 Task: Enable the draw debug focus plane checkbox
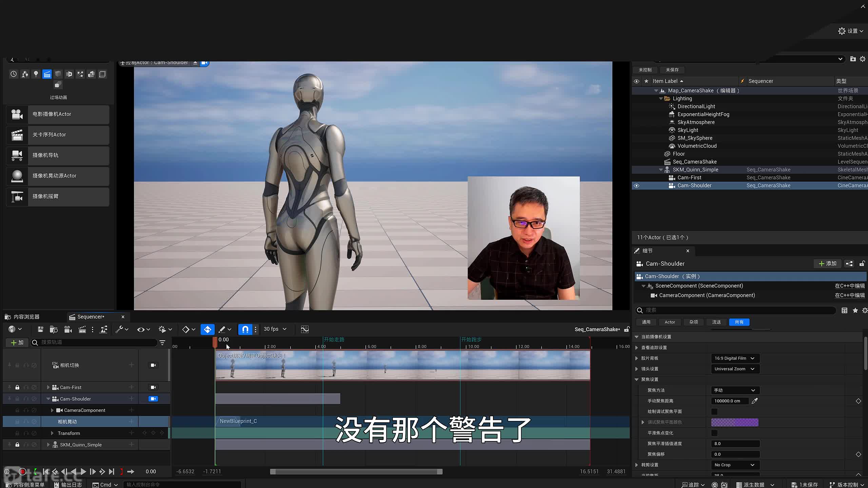(714, 411)
